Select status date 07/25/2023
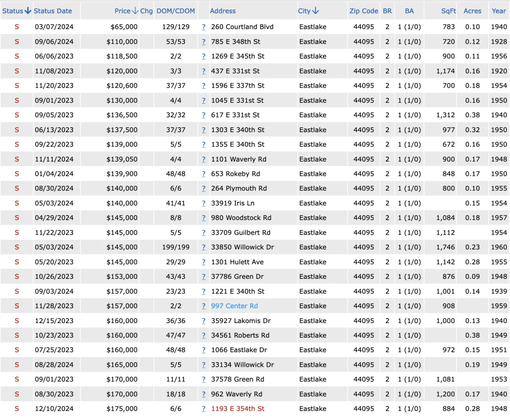This screenshot has width=510, height=420. click(x=54, y=350)
